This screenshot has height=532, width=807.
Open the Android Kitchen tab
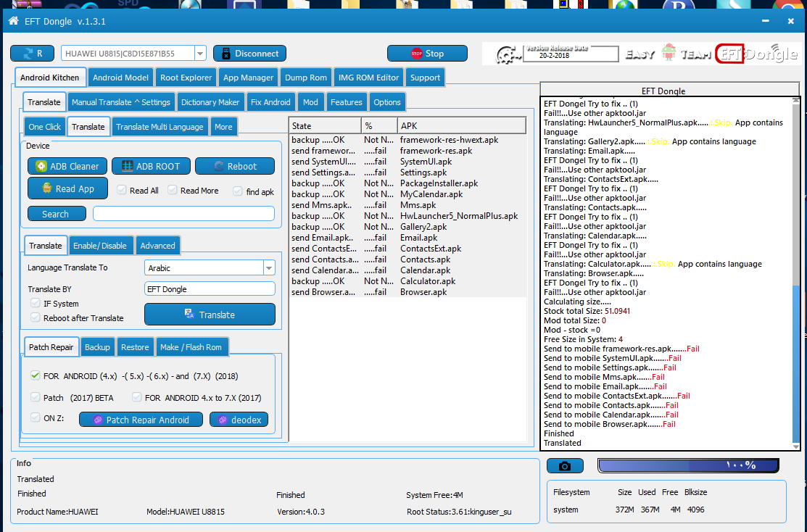click(50, 78)
